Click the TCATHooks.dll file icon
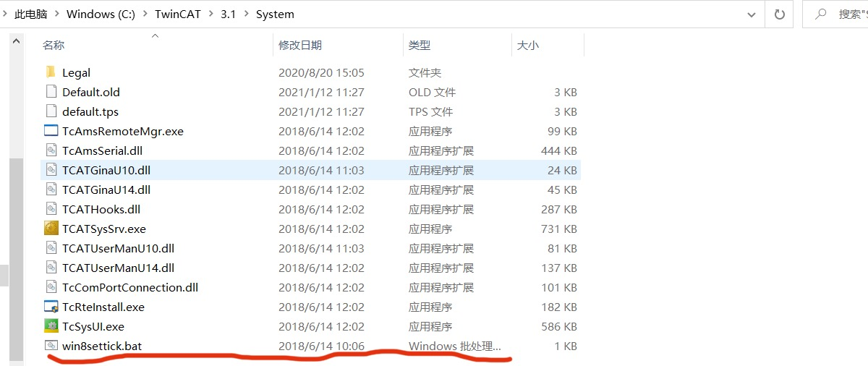 [51, 209]
